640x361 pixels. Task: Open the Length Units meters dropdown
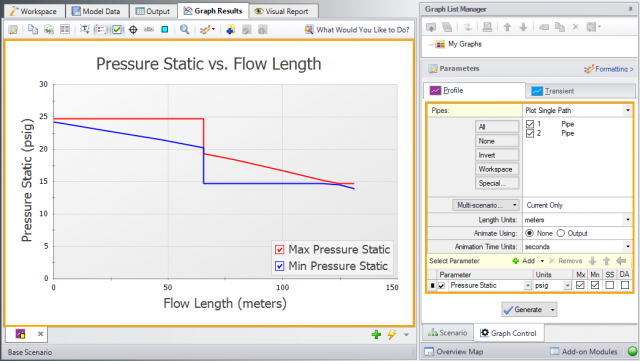tap(628, 220)
